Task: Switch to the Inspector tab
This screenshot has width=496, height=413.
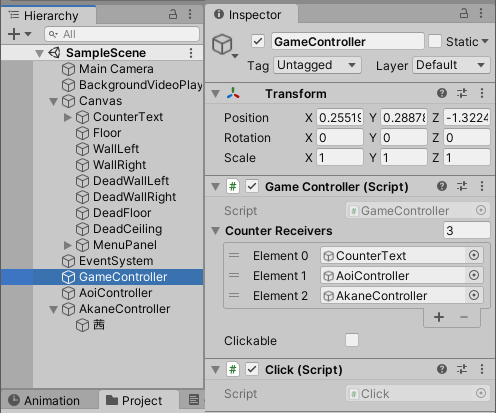Action: click(252, 14)
